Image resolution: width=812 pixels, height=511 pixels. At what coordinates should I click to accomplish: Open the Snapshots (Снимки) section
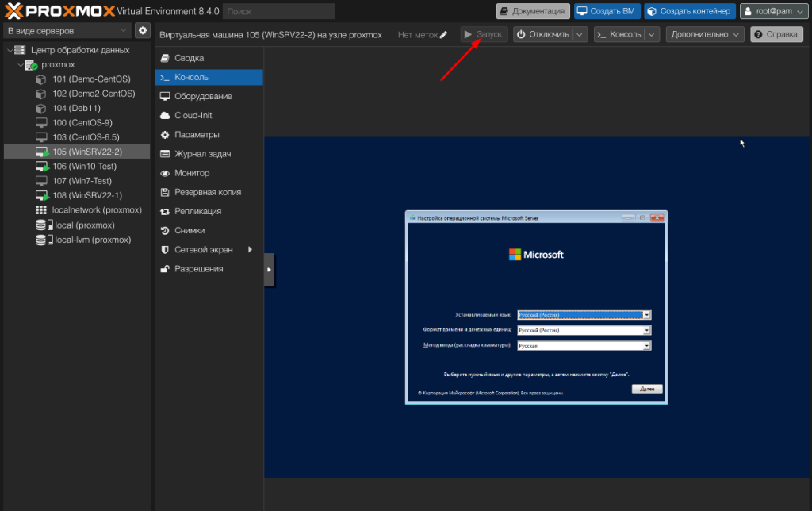pyautogui.click(x=190, y=230)
